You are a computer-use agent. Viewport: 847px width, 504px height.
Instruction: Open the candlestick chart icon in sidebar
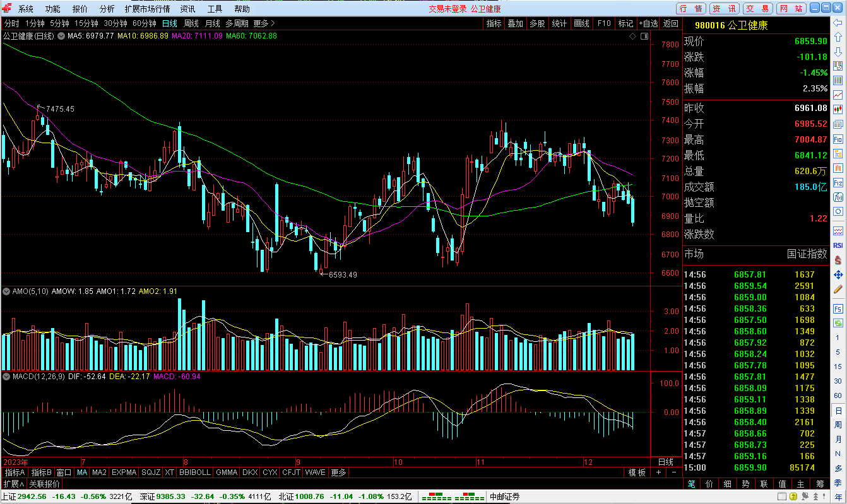coord(838,109)
